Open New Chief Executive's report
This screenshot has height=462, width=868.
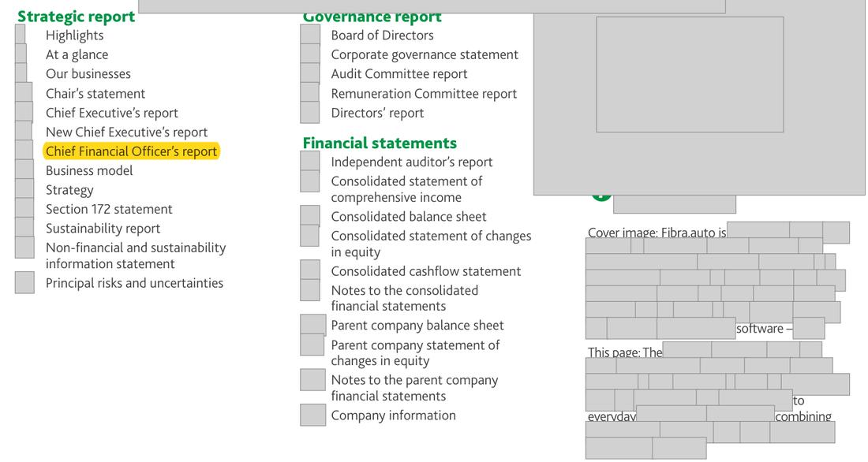[x=127, y=132]
